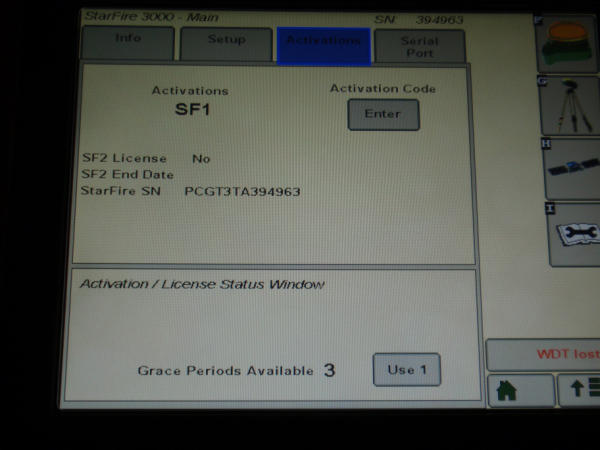Go to home screen icon

click(521, 390)
